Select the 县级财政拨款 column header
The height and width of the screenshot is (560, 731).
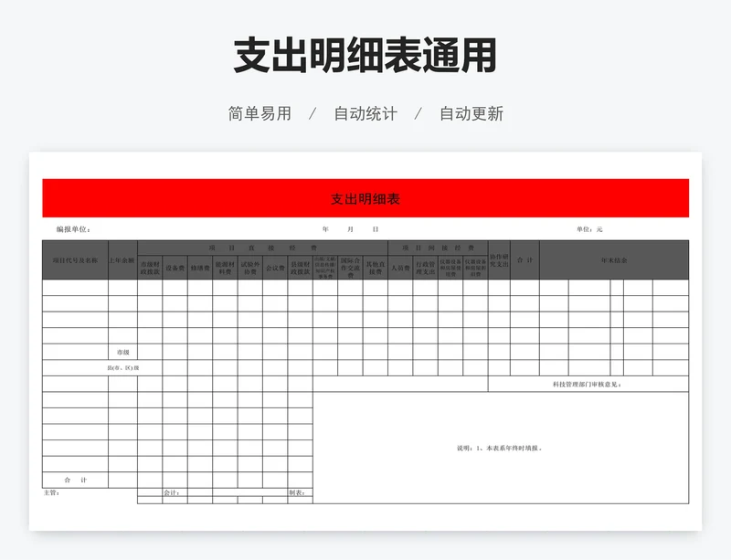point(301,268)
